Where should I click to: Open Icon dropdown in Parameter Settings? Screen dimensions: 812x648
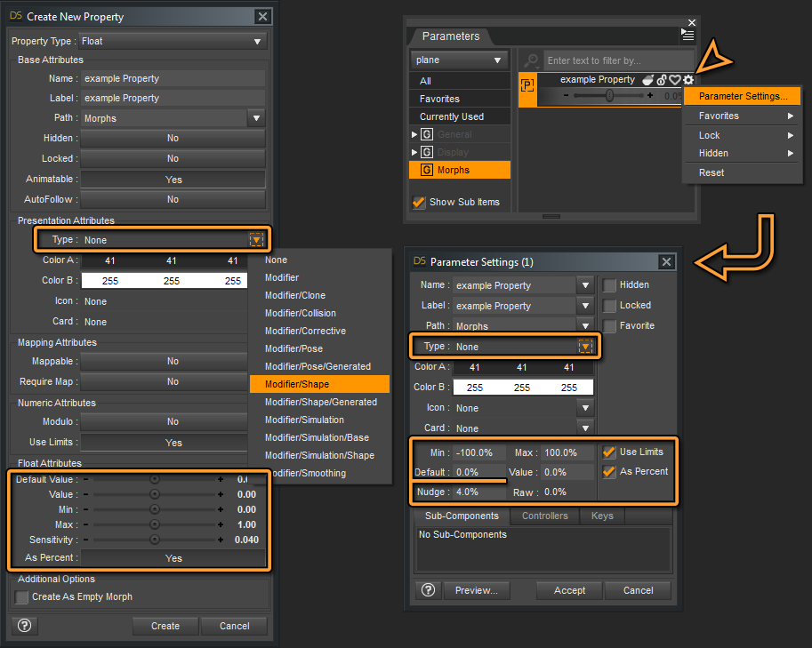585,408
